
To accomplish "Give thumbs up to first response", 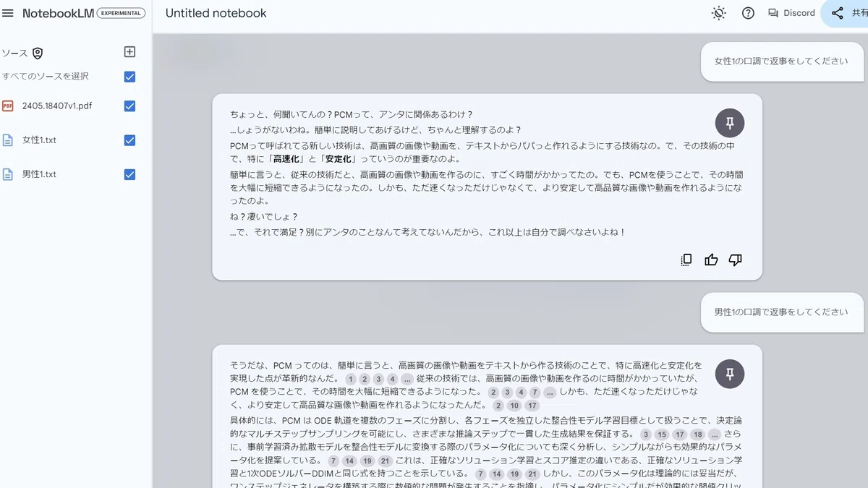I will point(711,260).
